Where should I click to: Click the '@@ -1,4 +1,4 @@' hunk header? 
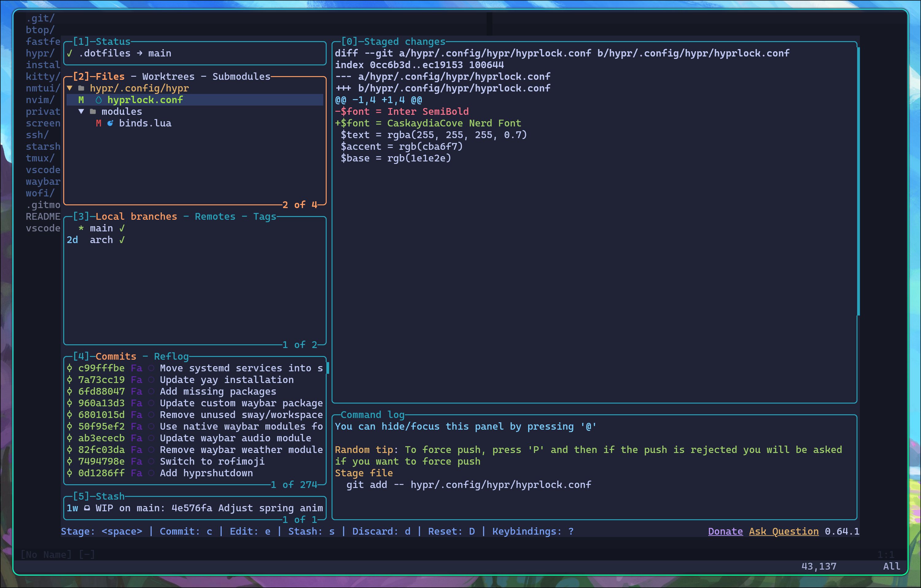click(x=379, y=100)
